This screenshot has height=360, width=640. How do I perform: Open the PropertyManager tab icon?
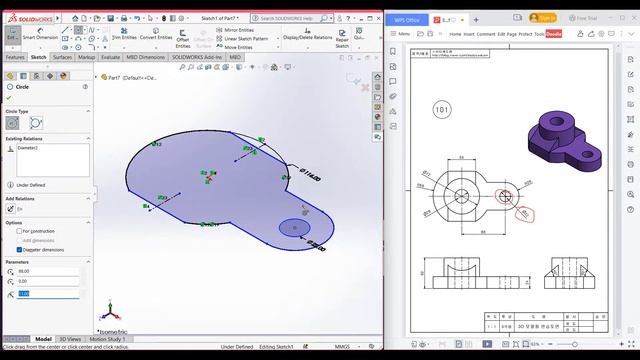(x=23, y=76)
